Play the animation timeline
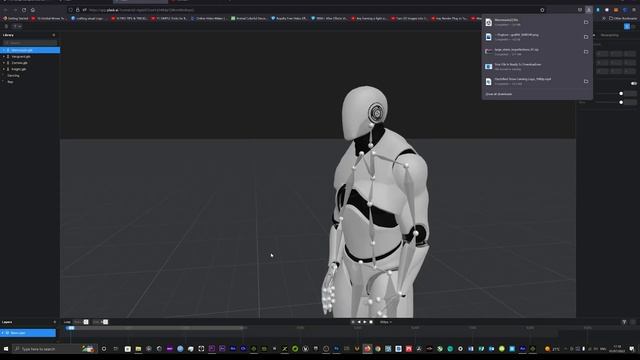The width and height of the screenshot is (640, 360). tap(365, 322)
